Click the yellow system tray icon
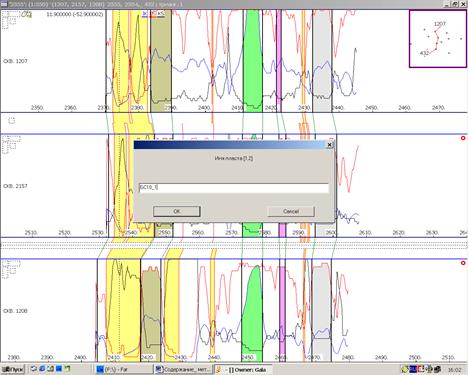The image size is (468, 375). (405, 369)
